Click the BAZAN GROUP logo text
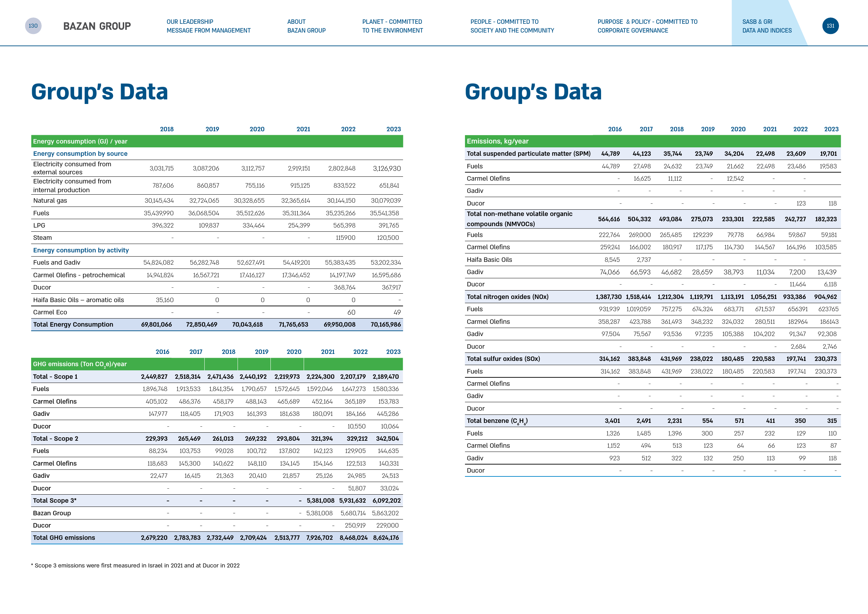The image size is (868, 614). click(97, 26)
